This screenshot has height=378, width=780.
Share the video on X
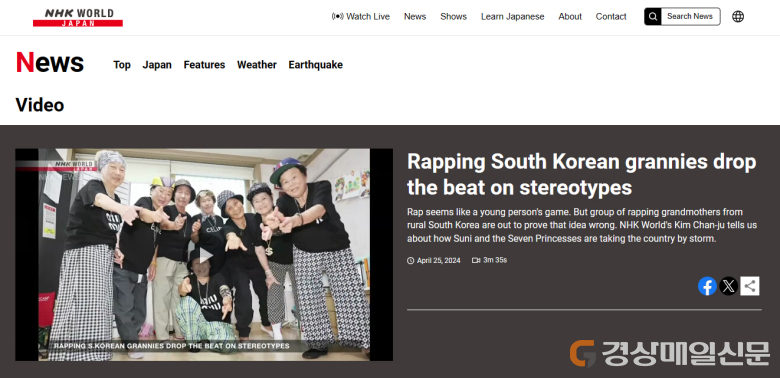728,286
